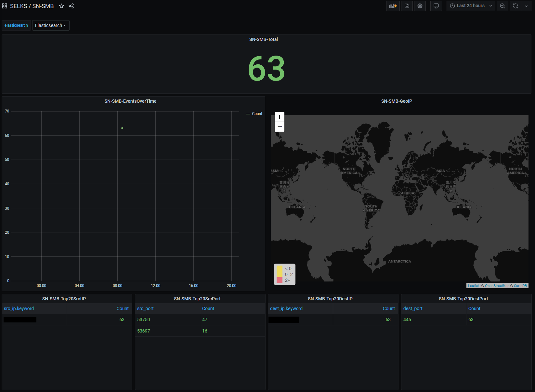This screenshot has width=535, height=392.
Task: Open the dashboard search grid icon
Action: pos(5,6)
